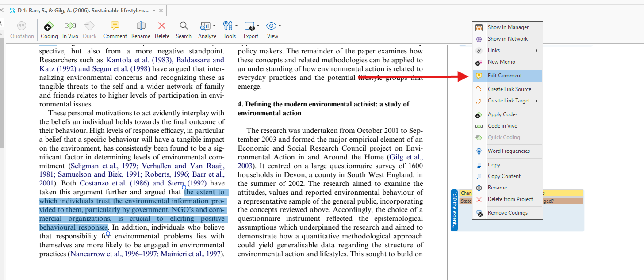The image size is (644, 280).
Task: Click the Rename toolbar icon
Action: click(x=141, y=26)
